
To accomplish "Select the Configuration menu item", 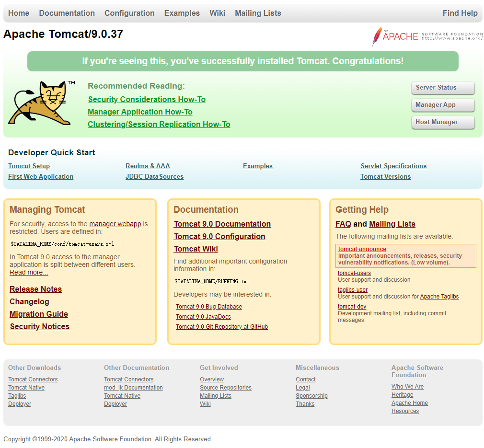I will tap(129, 13).
